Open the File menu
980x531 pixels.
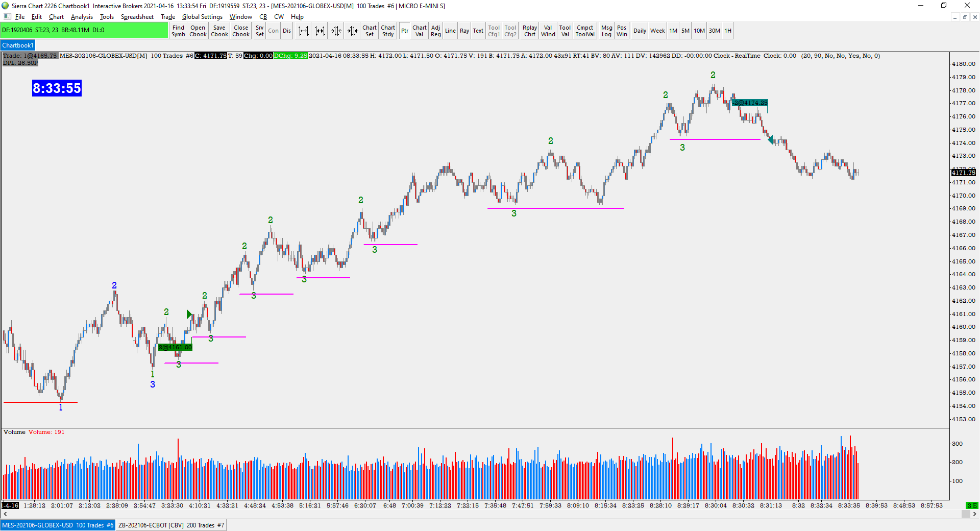[20, 17]
